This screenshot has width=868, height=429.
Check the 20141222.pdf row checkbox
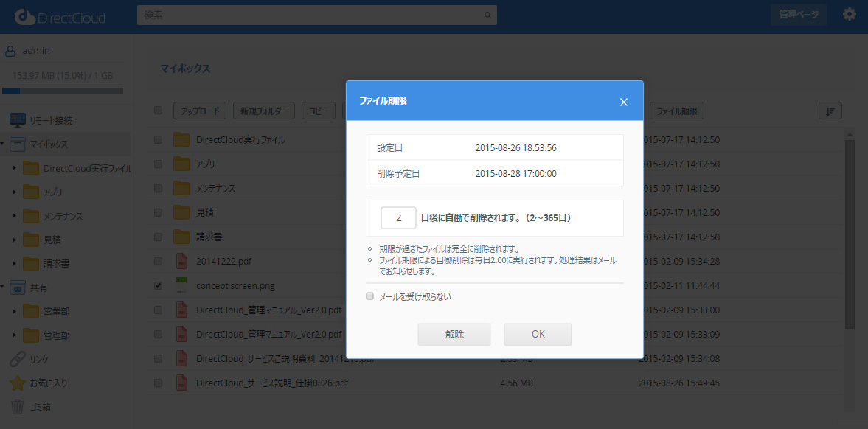pos(158,261)
